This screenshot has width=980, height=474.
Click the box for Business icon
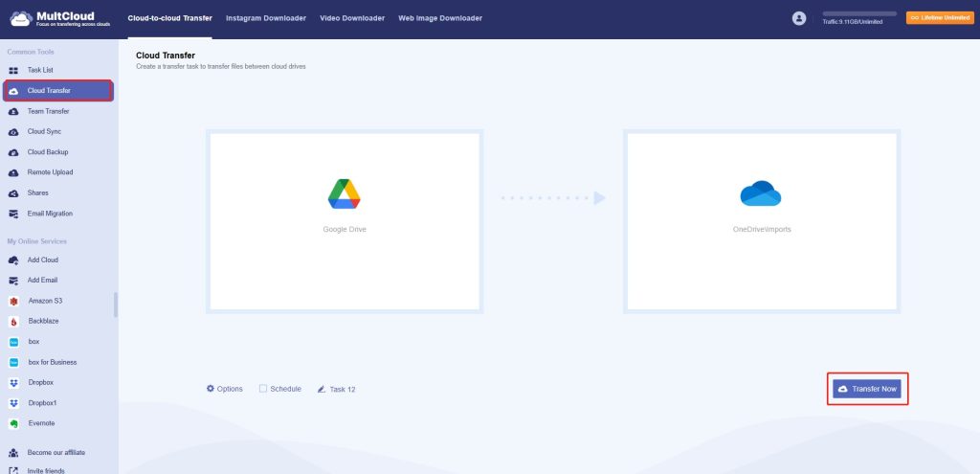13,363
